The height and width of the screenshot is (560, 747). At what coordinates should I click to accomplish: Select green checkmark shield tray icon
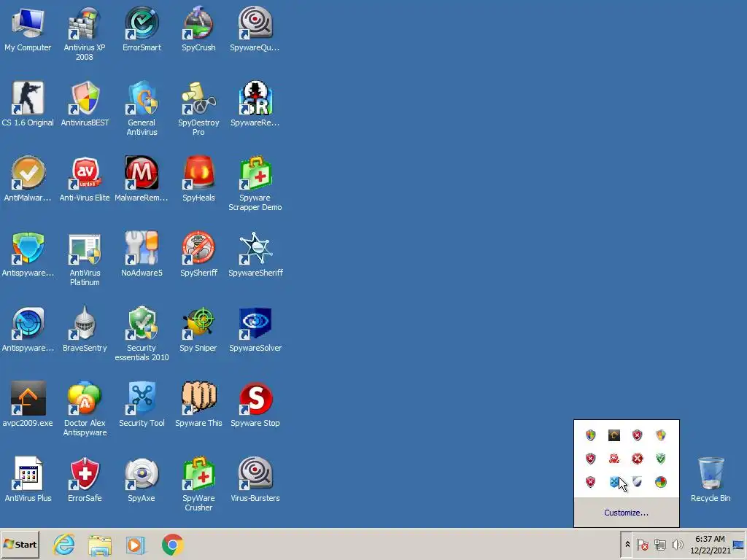(661, 459)
